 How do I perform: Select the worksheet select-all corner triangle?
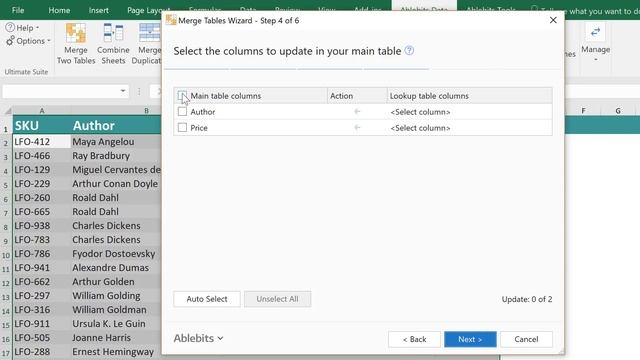(x=7, y=111)
